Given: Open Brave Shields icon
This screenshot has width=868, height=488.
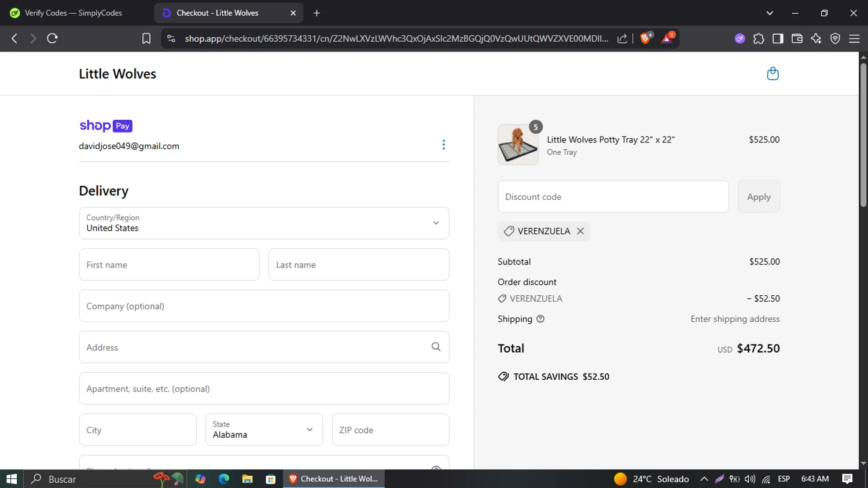Looking at the screenshot, I should point(646,38).
